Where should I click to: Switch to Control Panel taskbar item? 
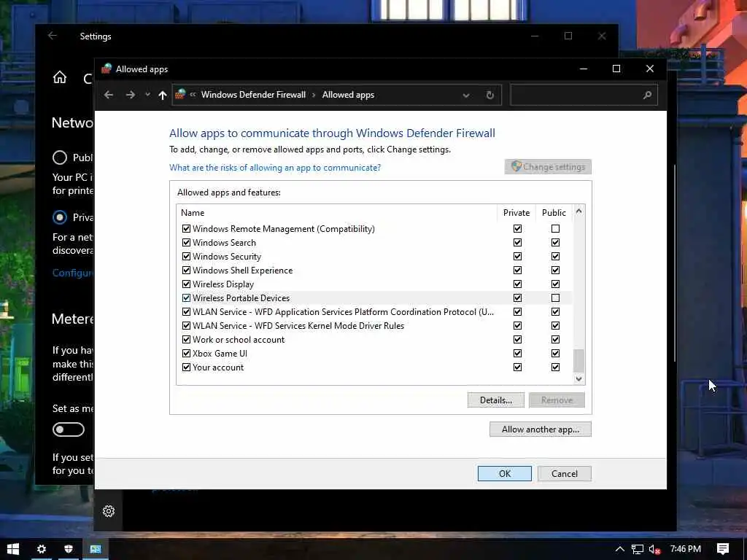pyautogui.click(x=96, y=549)
